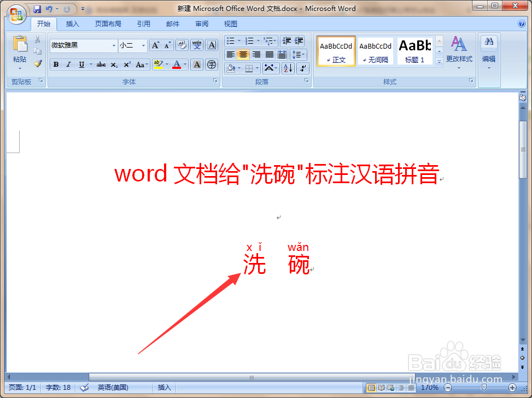Select the Character Shading icon
The height and width of the screenshot is (398, 532).
[x=196, y=65]
